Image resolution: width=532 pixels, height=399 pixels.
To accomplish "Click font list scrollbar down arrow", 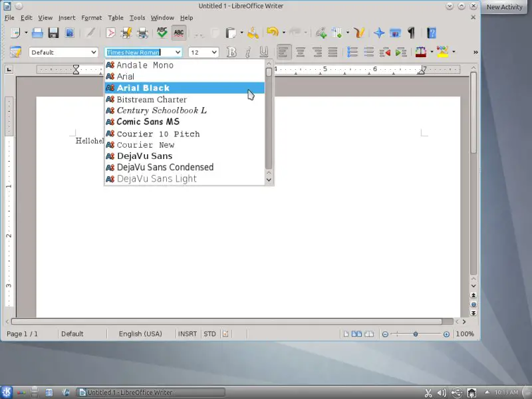I will point(269,180).
